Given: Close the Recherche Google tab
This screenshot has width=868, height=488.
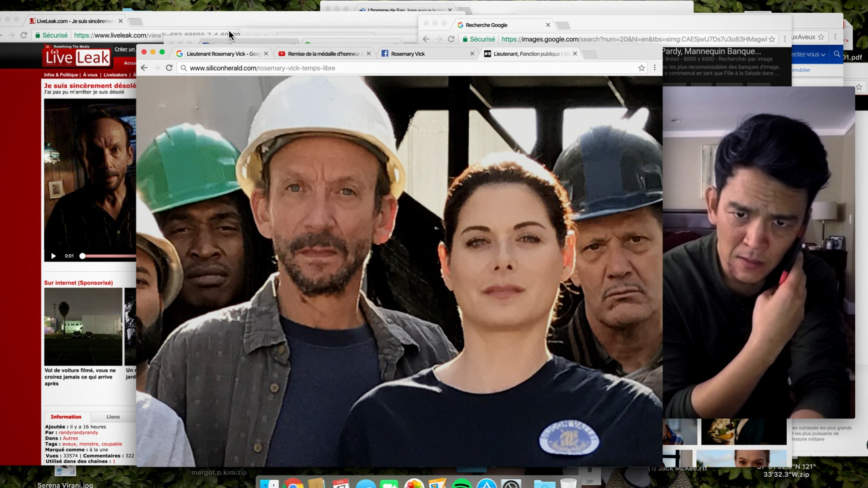Looking at the screenshot, I should pyautogui.click(x=548, y=25).
